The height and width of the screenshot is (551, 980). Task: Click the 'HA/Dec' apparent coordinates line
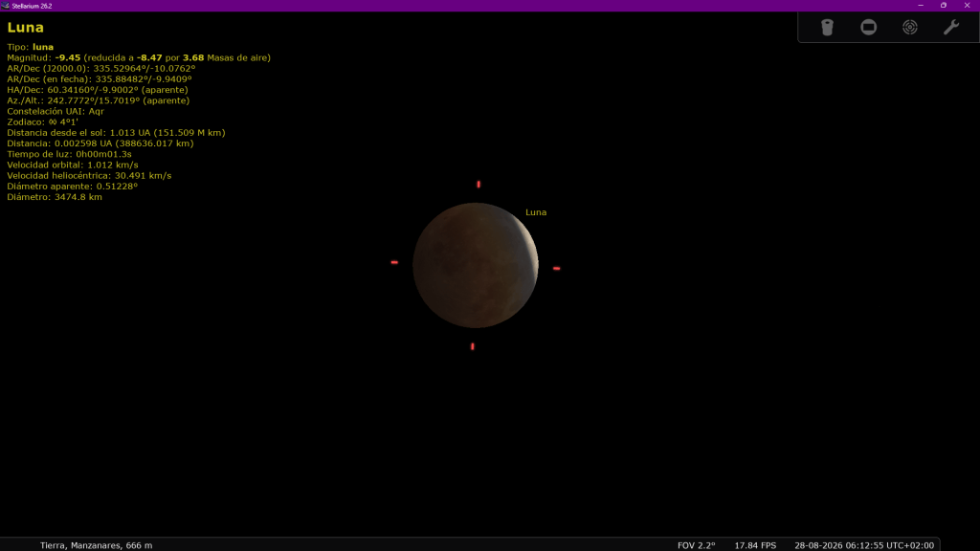pyautogui.click(x=98, y=90)
